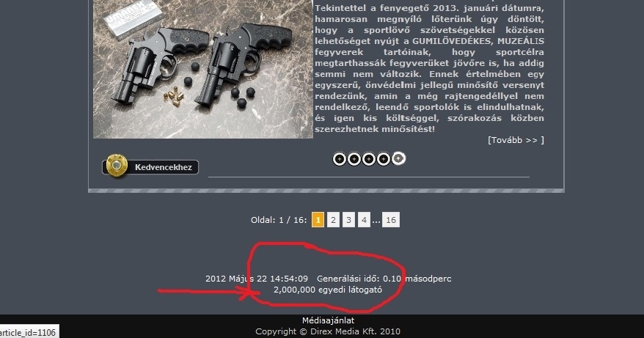Click the second rating target icon

354,158
